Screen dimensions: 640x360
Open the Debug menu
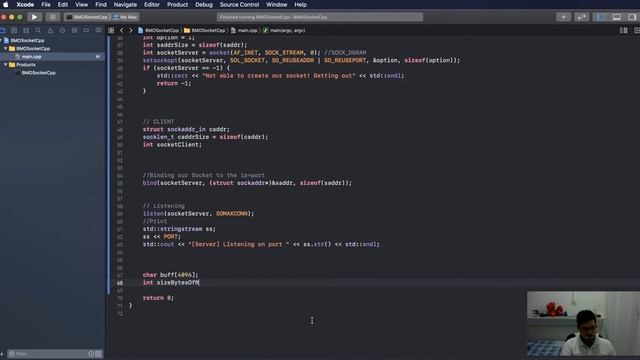[x=204, y=4]
